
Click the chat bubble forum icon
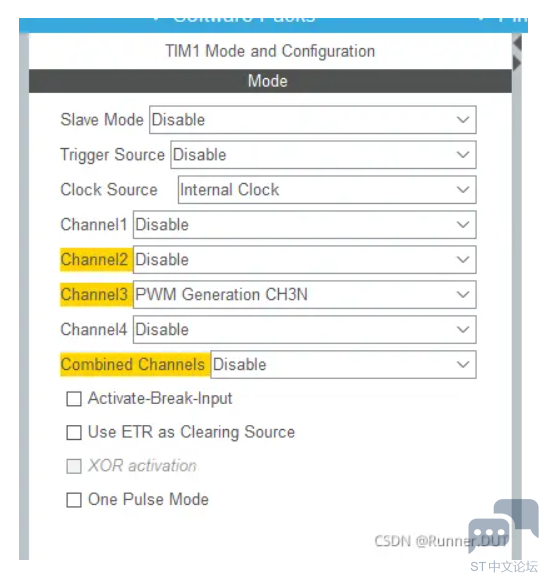click(x=503, y=525)
